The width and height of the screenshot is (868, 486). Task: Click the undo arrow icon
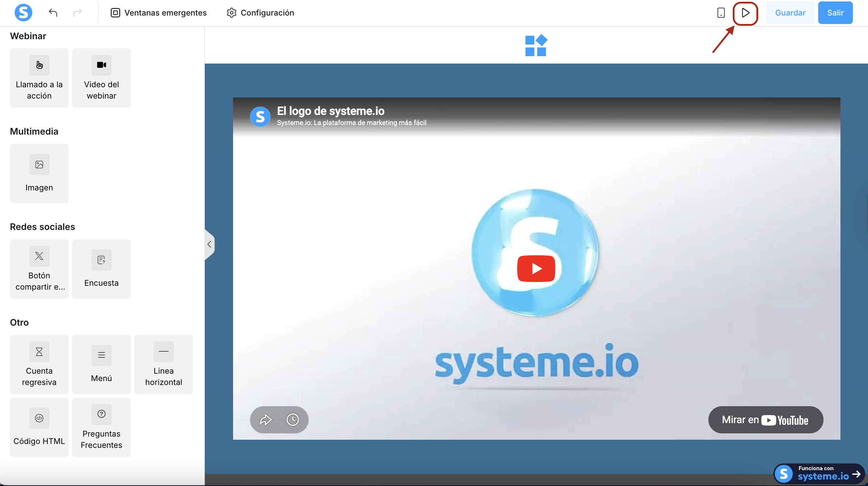click(x=53, y=13)
